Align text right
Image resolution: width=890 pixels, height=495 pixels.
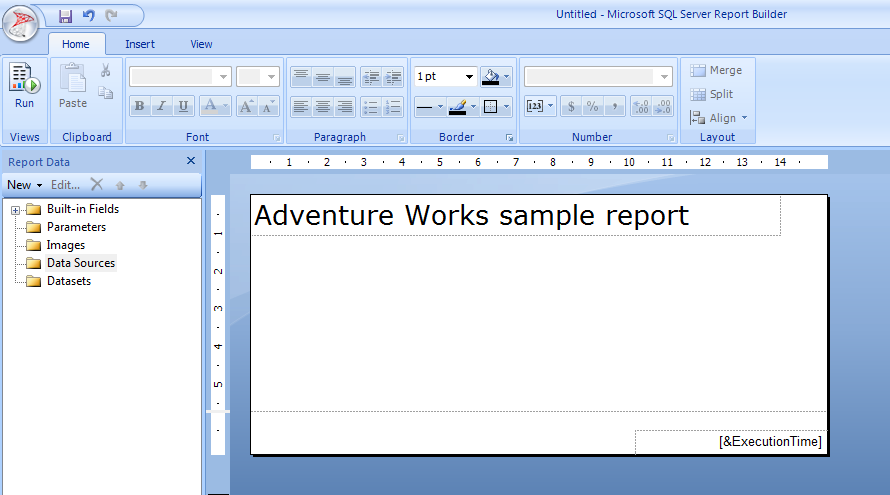coord(344,106)
